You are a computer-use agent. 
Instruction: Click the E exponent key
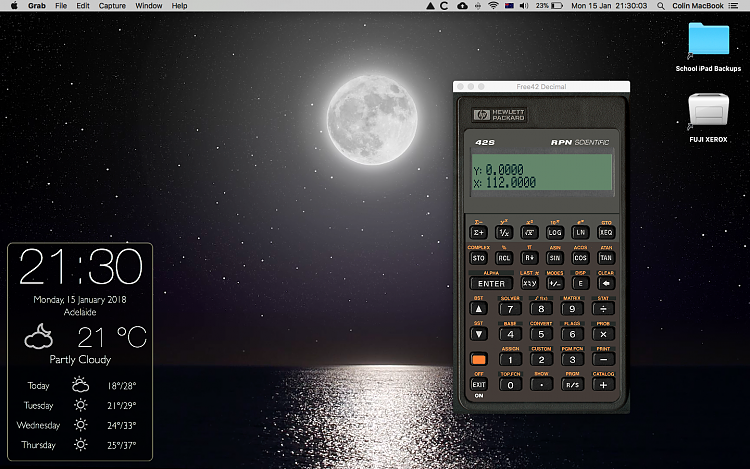coord(580,284)
